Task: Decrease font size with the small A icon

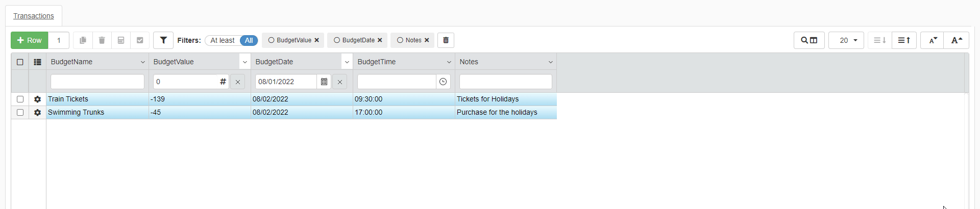Action: (933, 40)
